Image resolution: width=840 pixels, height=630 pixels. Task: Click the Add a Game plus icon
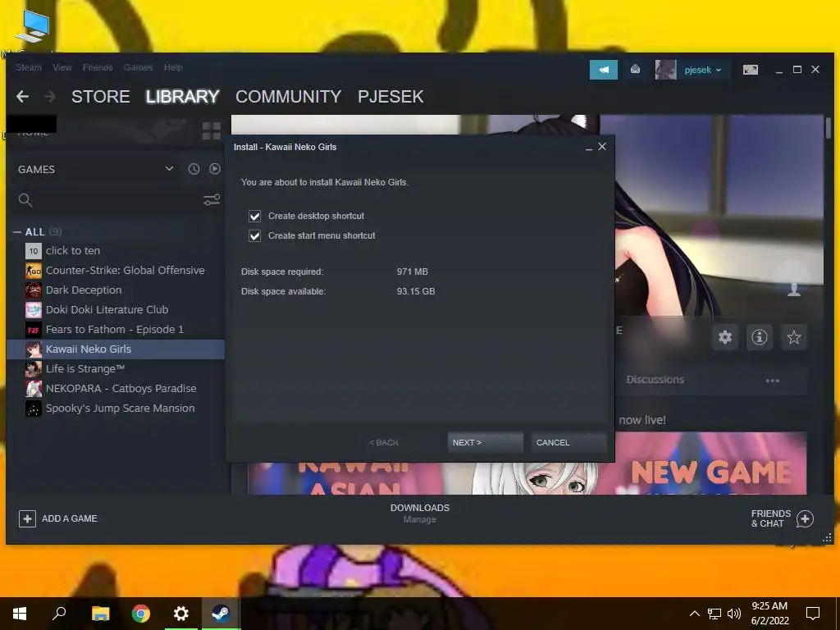click(x=27, y=518)
